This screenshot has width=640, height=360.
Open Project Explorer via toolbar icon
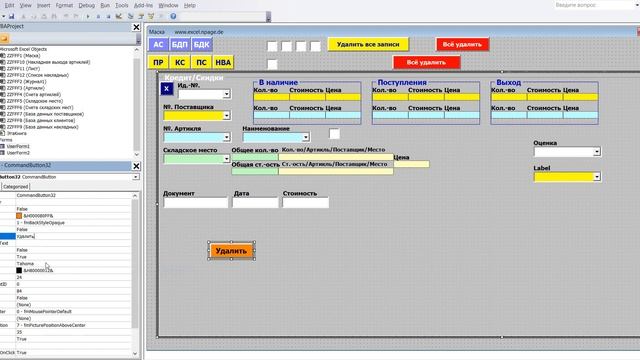click(131, 16)
